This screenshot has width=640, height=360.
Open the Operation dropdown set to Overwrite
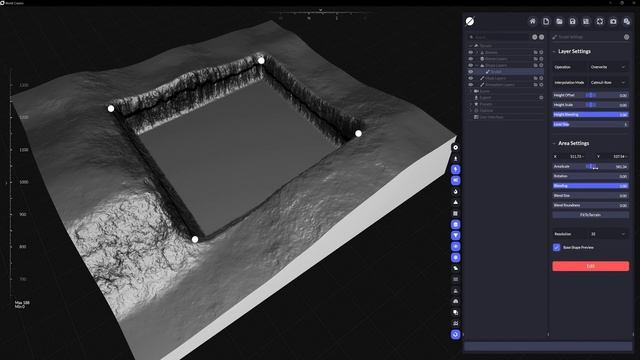pos(608,67)
